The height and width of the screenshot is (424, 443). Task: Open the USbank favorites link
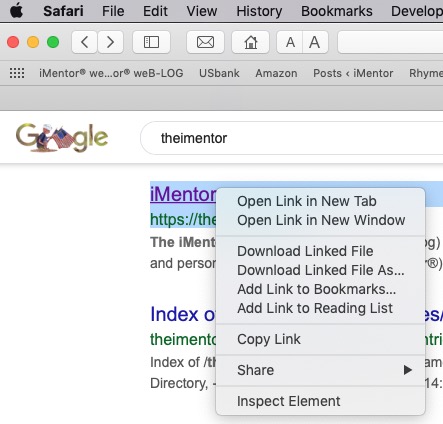(219, 73)
